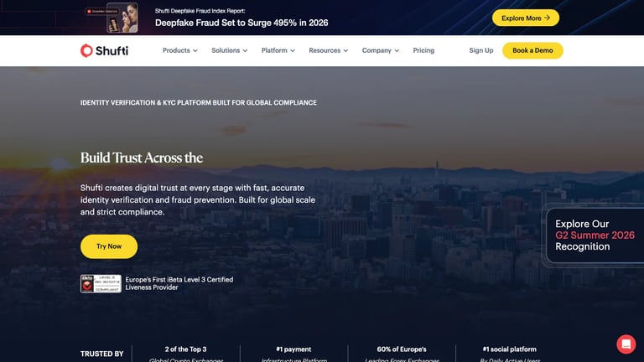Screen dimensions: 644x362
Task: Click the Book a Demo button
Action: coord(532,50)
